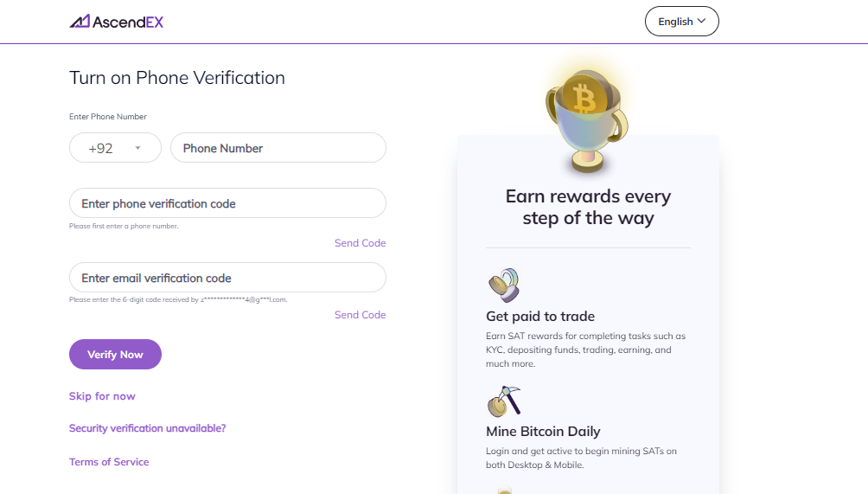
Task: Click the AscendEX logo icon
Action: coord(80,22)
